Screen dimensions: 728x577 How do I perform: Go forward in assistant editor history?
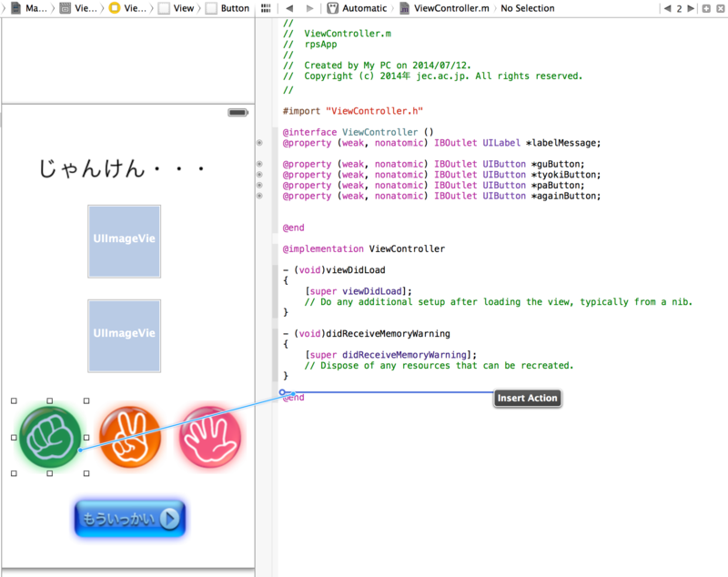point(309,8)
